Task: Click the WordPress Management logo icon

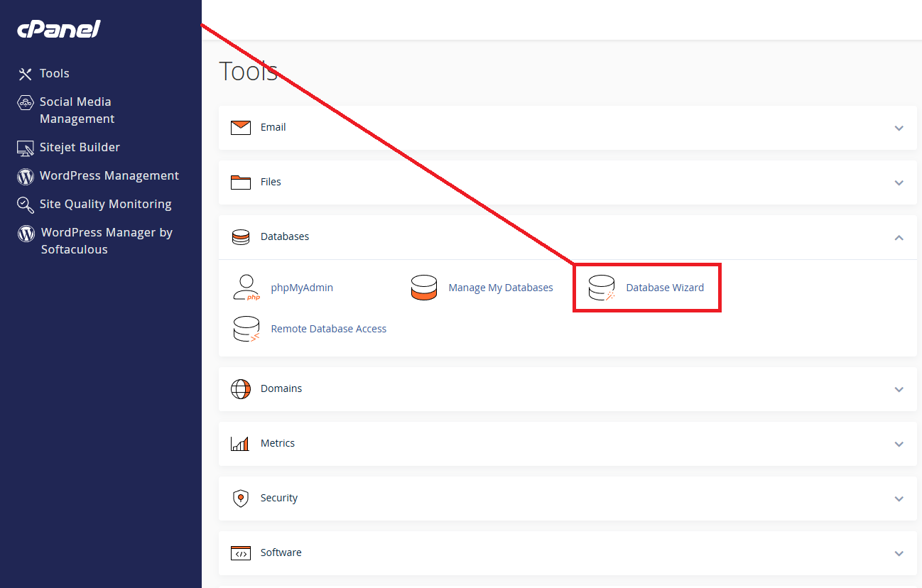Action: pyautogui.click(x=26, y=176)
